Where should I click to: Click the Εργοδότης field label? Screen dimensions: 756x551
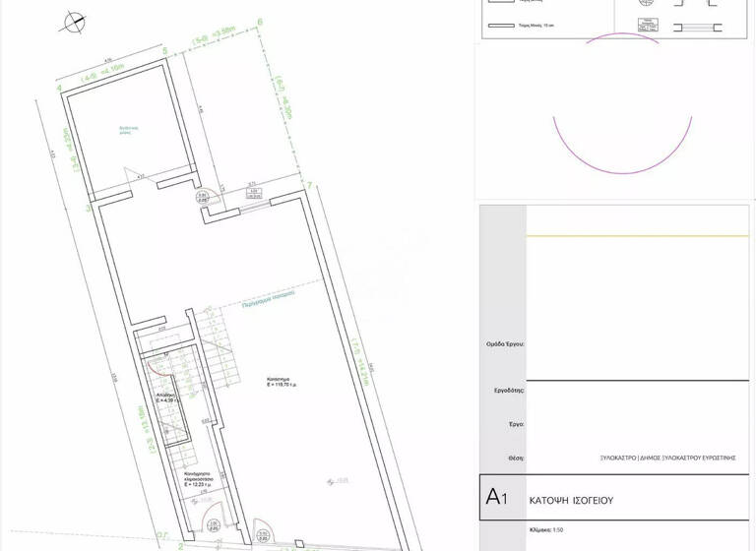(x=508, y=391)
